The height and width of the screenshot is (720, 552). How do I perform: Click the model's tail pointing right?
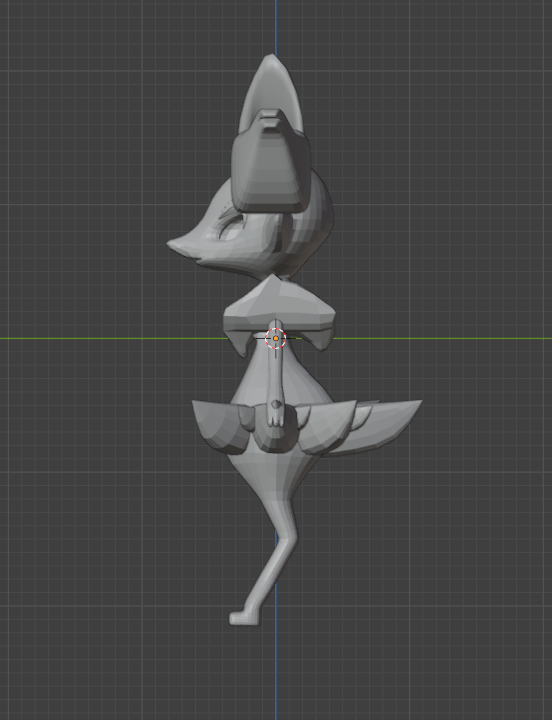[x=374, y=427]
